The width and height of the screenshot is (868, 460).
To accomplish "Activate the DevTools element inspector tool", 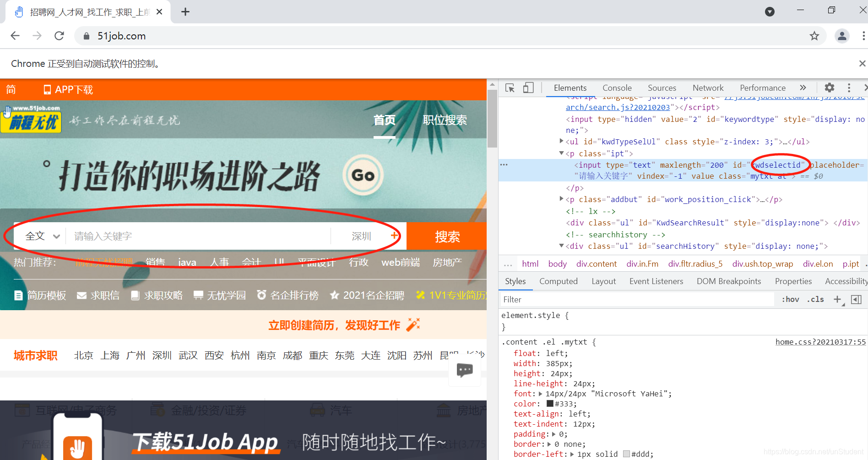I will 510,88.
